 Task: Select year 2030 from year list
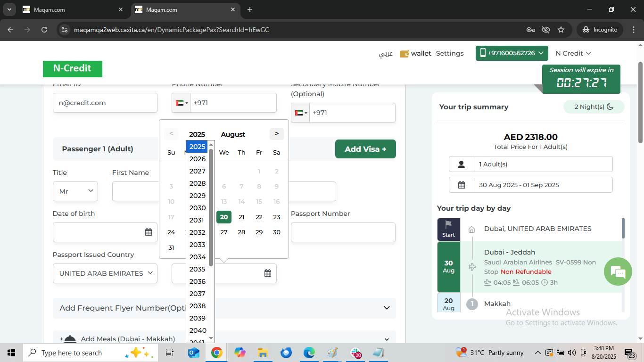198,208
